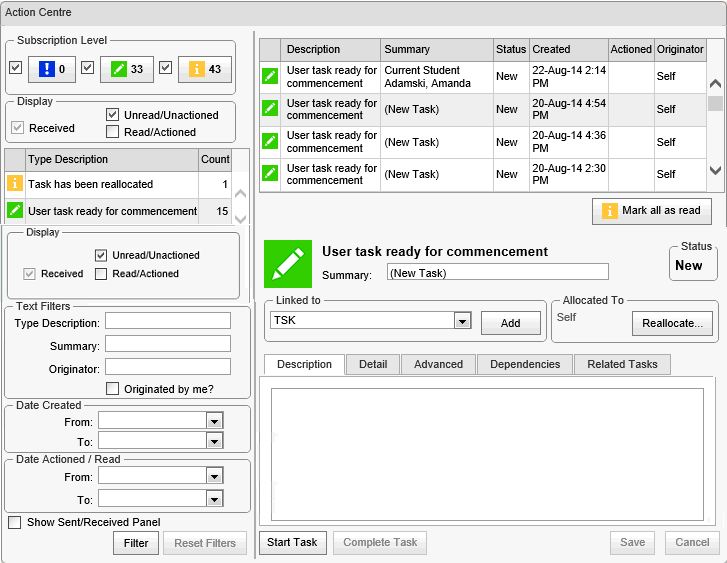This screenshot has height=563, width=727.
Task: Click green pencil icon of 20-Aug-14 2:30 PM row
Action: [270, 173]
